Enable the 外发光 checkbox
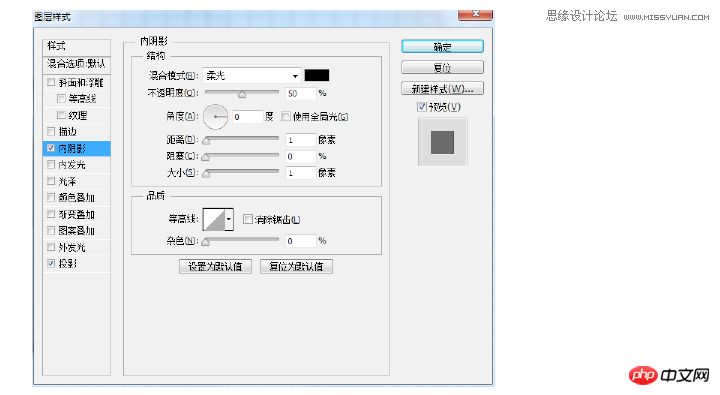 pos(51,247)
